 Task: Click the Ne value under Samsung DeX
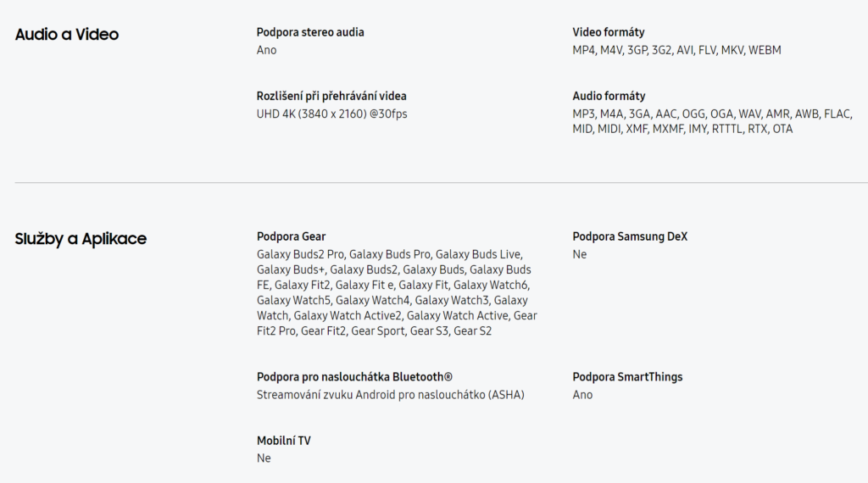tap(580, 254)
